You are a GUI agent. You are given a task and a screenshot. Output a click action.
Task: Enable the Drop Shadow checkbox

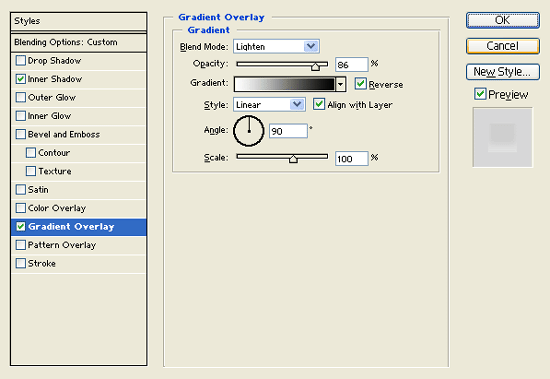click(x=21, y=60)
